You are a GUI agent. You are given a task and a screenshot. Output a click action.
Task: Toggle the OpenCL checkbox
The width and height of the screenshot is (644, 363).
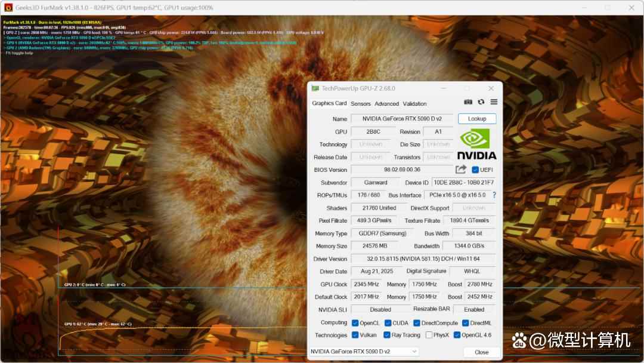pyautogui.click(x=355, y=323)
